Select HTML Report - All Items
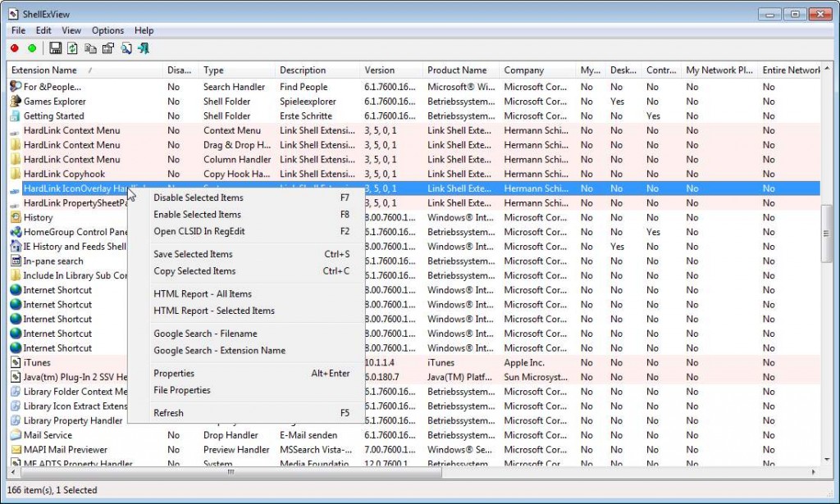The image size is (840, 504). point(203,293)
